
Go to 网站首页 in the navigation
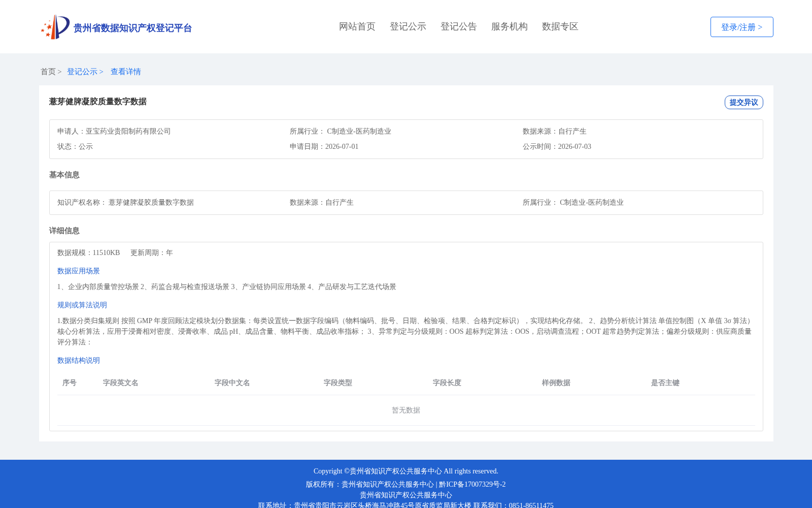(357, 26)
